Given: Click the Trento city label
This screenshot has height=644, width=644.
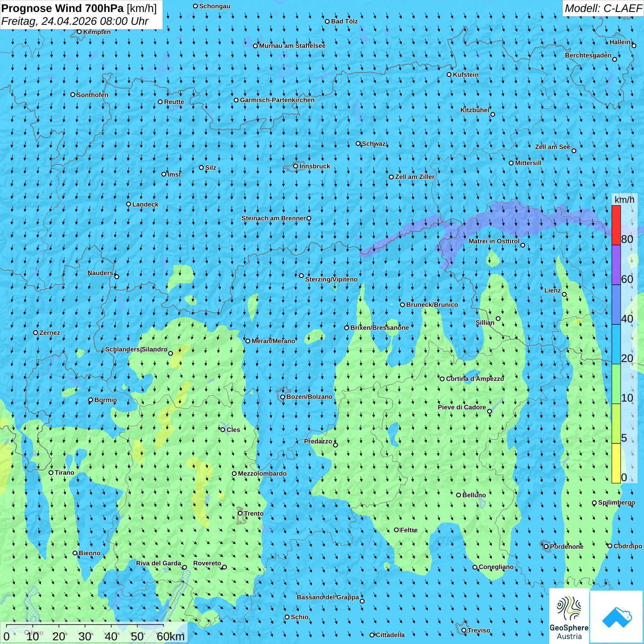Looking at the screenshot, I should point(254,513).
